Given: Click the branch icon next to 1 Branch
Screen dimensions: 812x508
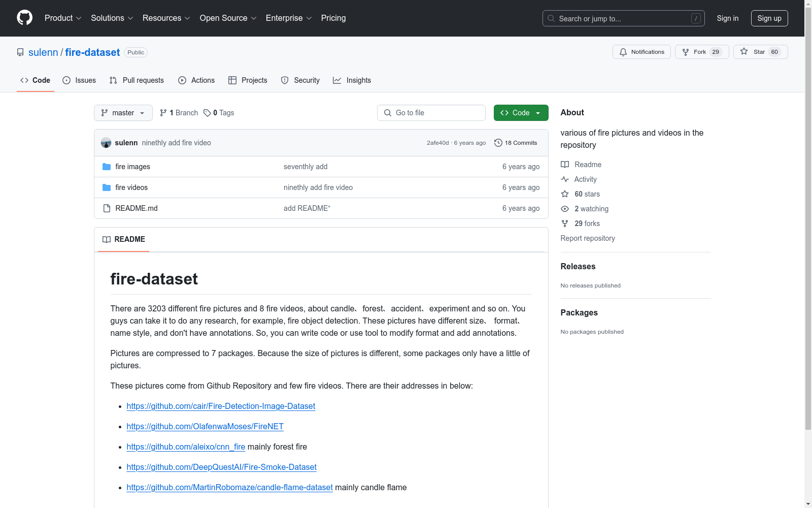Looking at the screenshot, I should click(x=163, y=113).
